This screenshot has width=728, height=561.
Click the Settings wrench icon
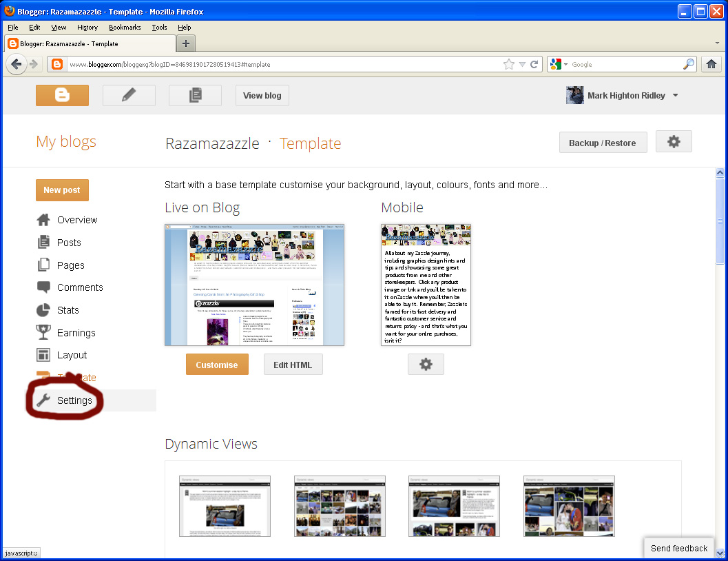43,400
